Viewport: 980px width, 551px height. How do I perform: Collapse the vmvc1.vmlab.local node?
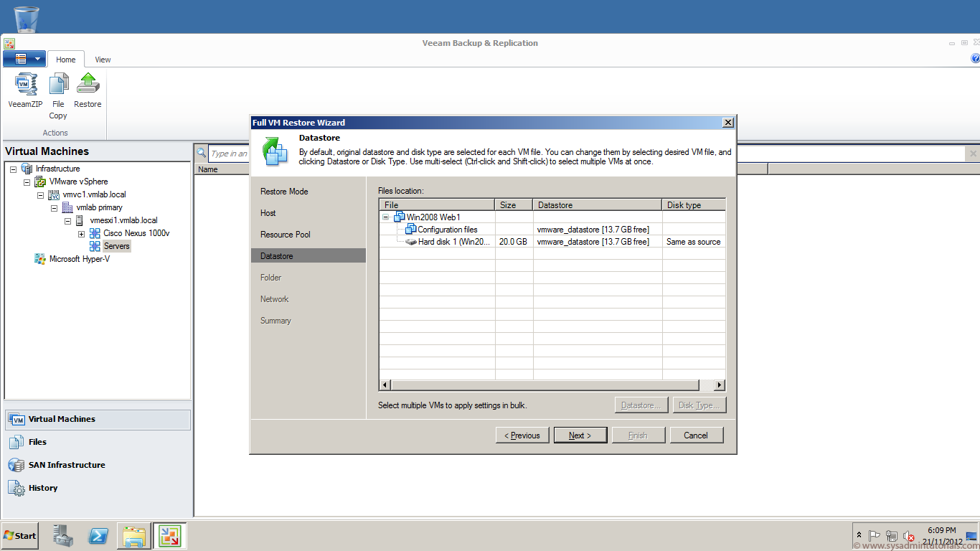40,194
